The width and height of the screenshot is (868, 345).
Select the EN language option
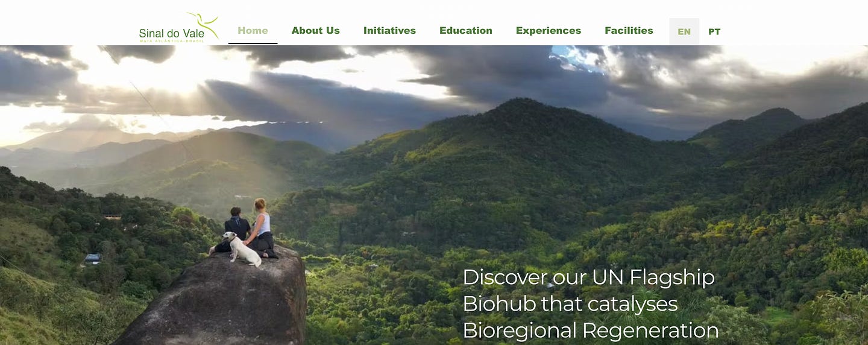click(684, 31)
